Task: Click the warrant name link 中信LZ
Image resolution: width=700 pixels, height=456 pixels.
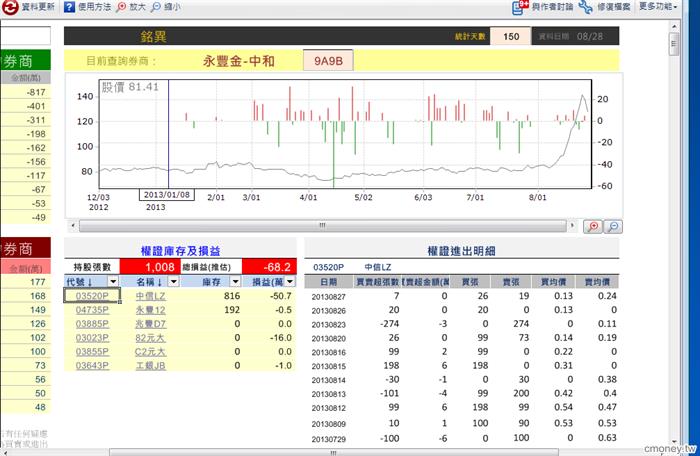Action: 150,296
